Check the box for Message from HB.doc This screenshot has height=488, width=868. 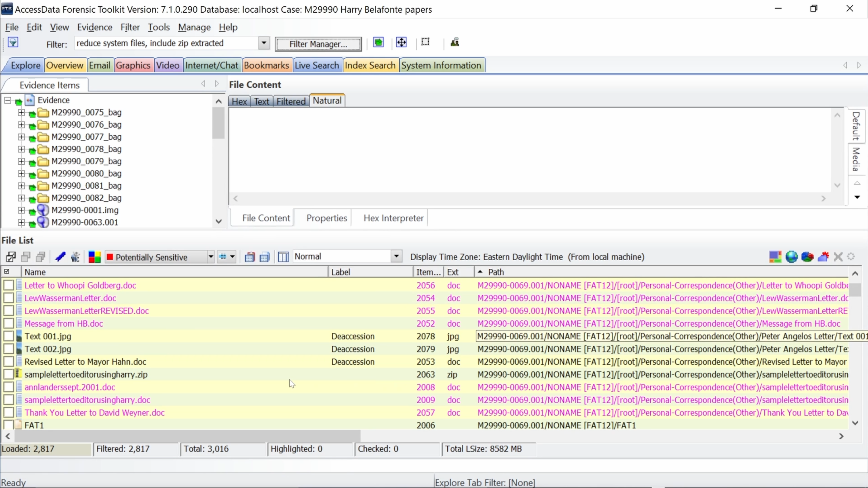click(9, 323)
